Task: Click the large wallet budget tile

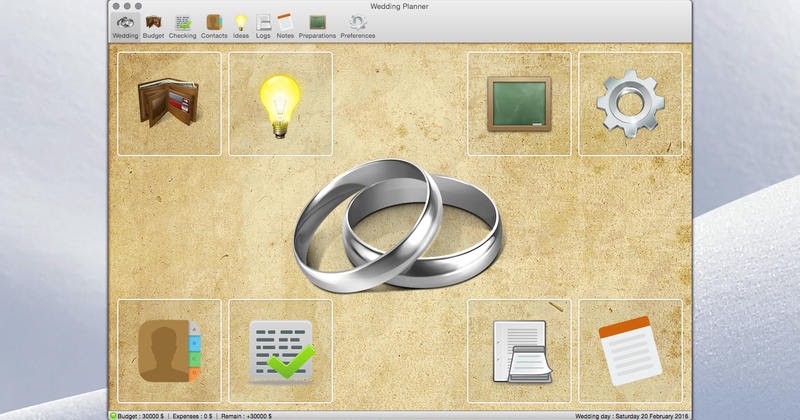Action: [x=169, y=104]
